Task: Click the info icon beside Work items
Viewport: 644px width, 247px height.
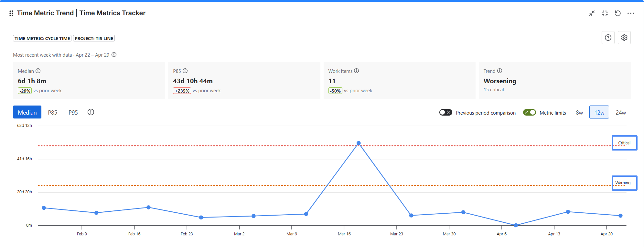Action: (x=357, y=71)
